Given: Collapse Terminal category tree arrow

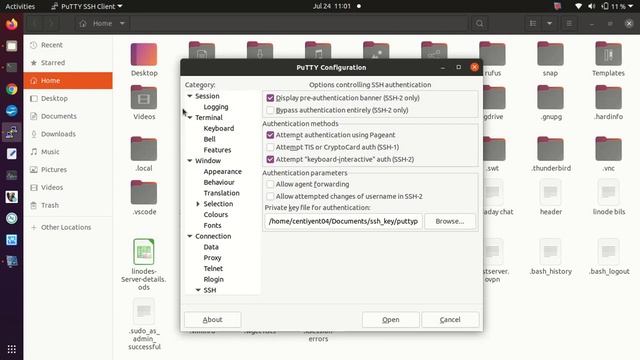Looking at the screenshot, I should tap(190, 118).
